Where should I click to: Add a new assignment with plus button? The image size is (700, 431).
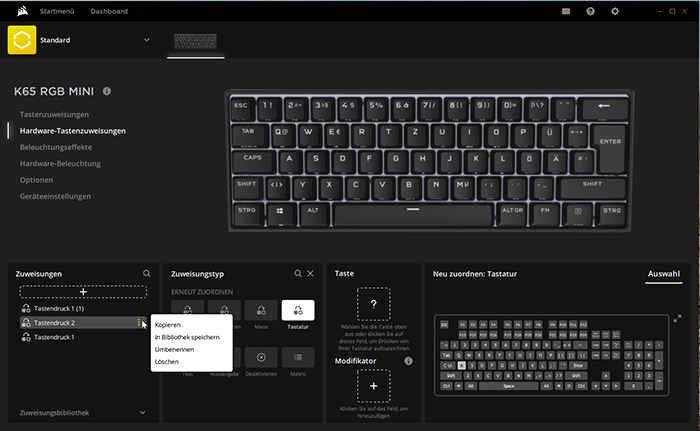click(x=83, y=292)
